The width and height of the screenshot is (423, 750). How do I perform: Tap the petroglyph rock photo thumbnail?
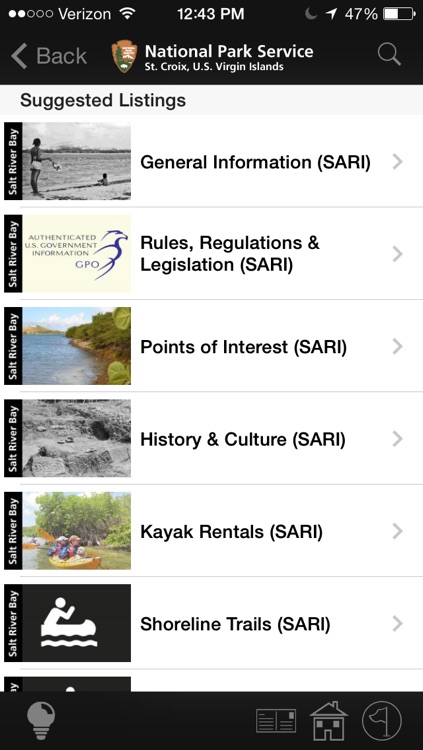tap(77, 438)
